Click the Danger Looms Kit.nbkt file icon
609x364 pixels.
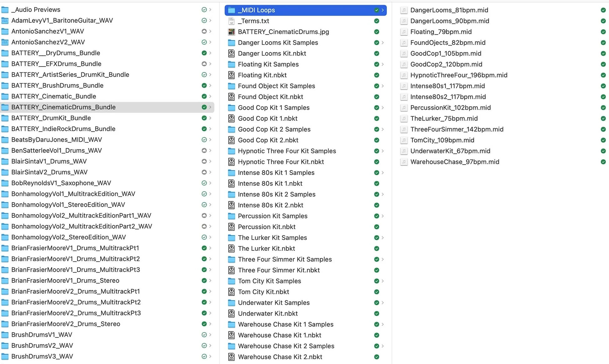(x=231, y=53)
